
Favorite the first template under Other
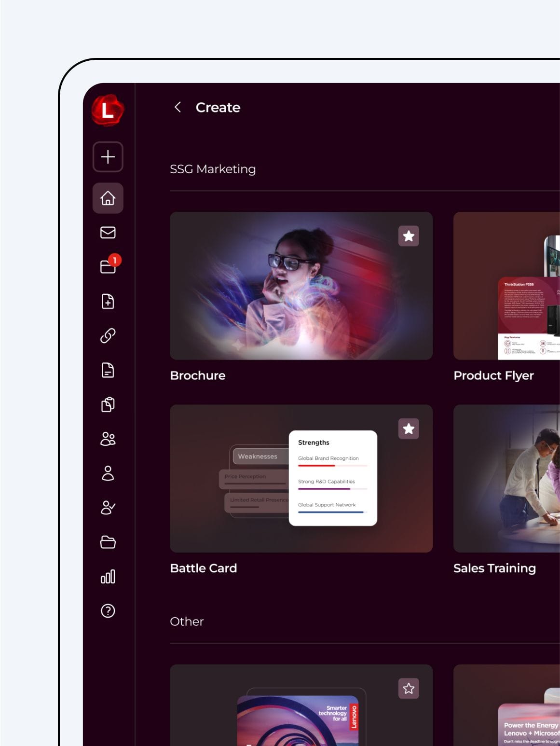coord(409,689)
